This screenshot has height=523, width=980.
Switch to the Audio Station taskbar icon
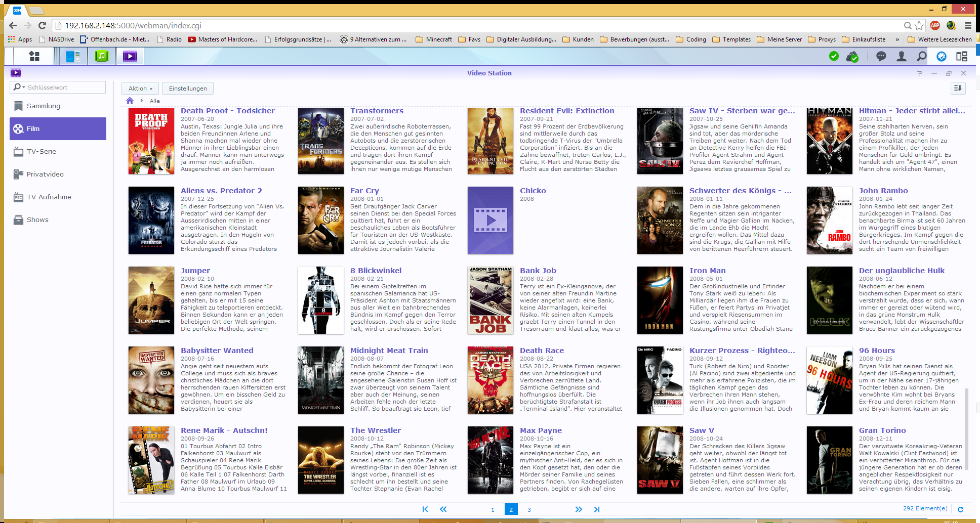click(102, 56)
